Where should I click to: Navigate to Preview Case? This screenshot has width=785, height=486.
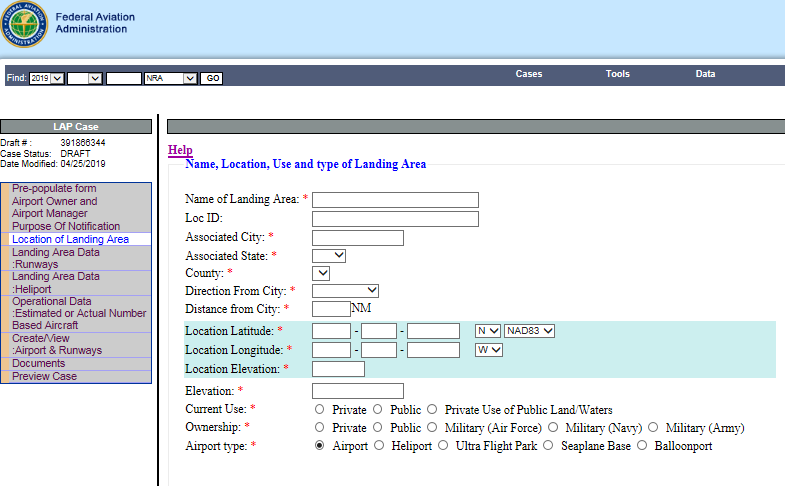44,376
